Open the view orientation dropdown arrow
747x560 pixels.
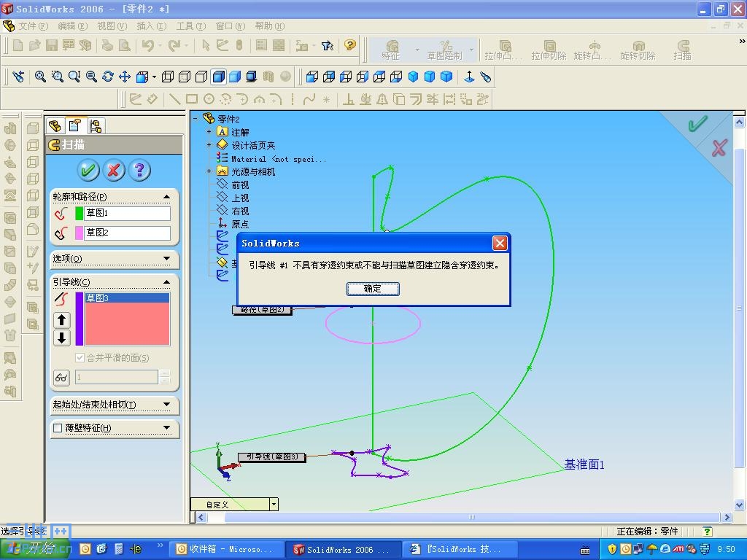154,77
